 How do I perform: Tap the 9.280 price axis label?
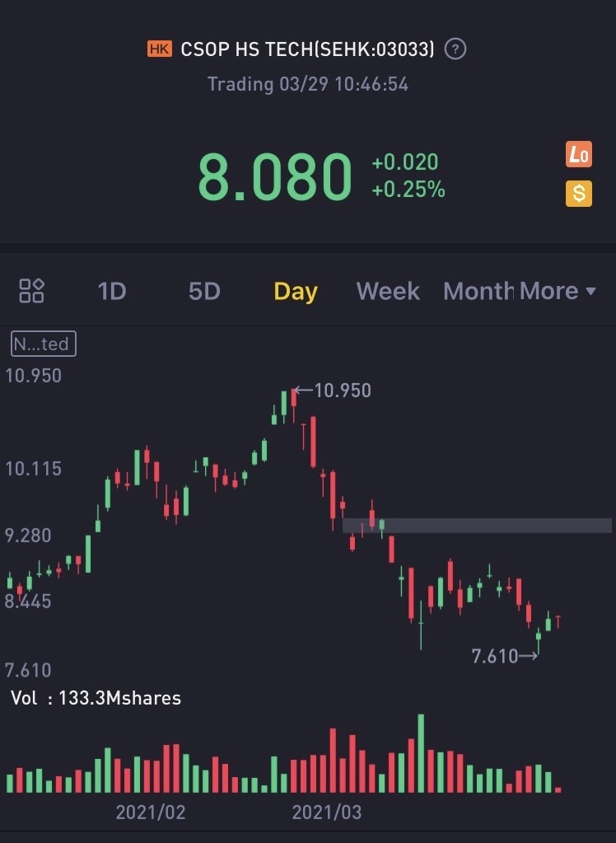tap(28, 536)
